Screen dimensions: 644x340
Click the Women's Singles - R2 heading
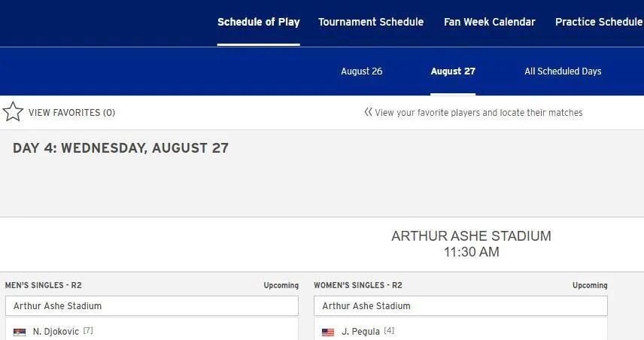[358, 286]
